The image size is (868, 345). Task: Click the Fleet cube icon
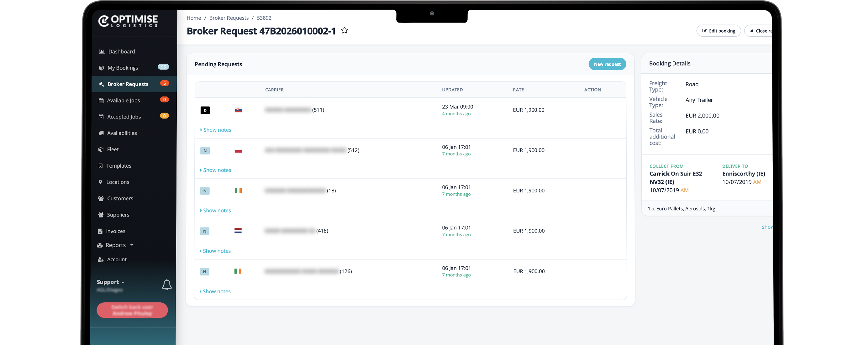pos(101,149)
